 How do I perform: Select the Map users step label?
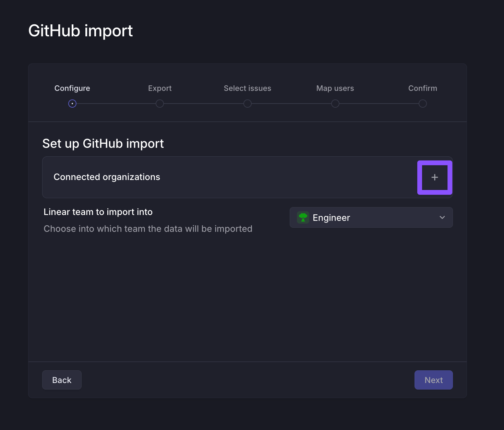[335, 88]
